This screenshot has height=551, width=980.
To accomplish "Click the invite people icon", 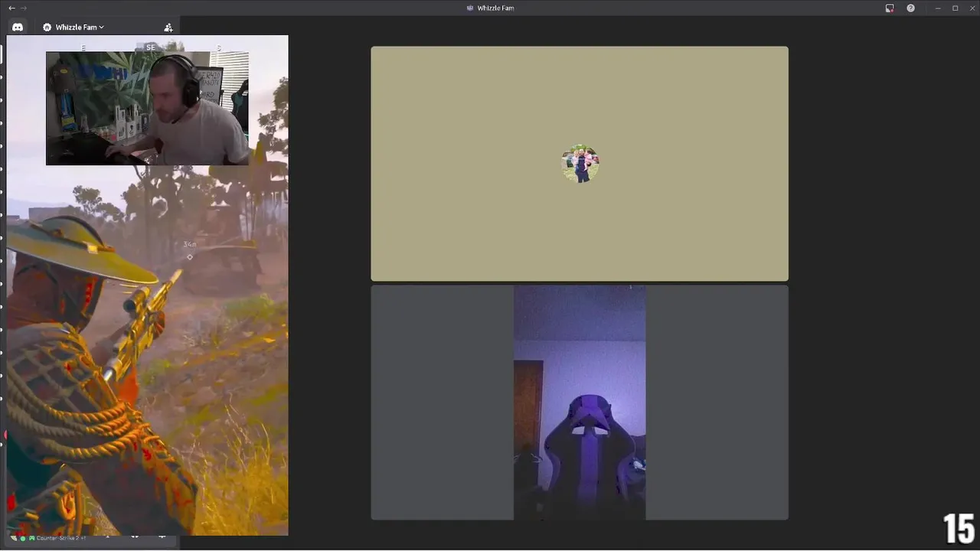I will click(168, 27).
